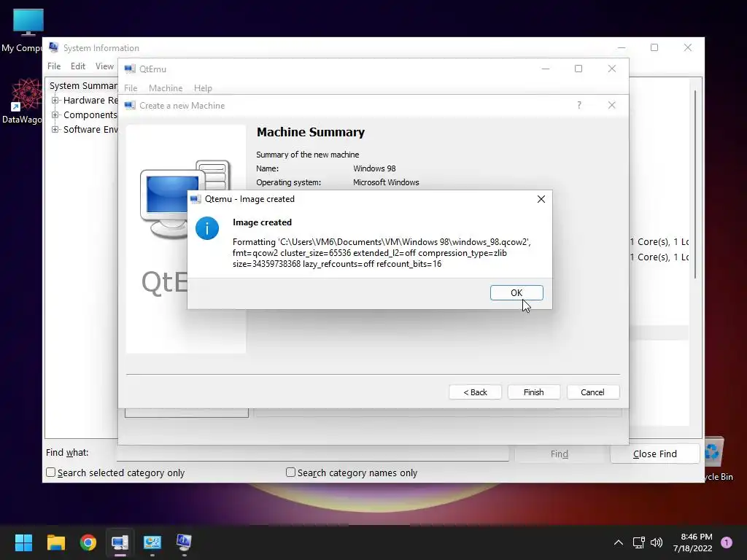Check Search category names only
The height and width of the screenshot is (560, 747).
[290, 472]
